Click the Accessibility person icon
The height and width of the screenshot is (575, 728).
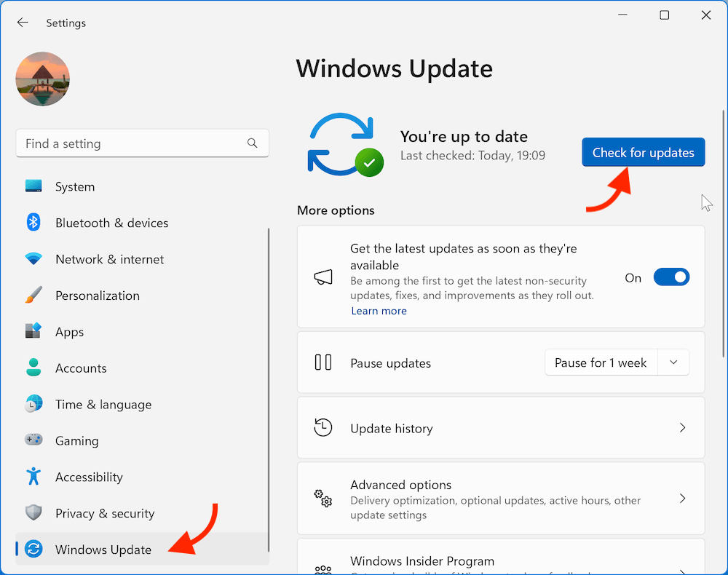tap(33, 477)
